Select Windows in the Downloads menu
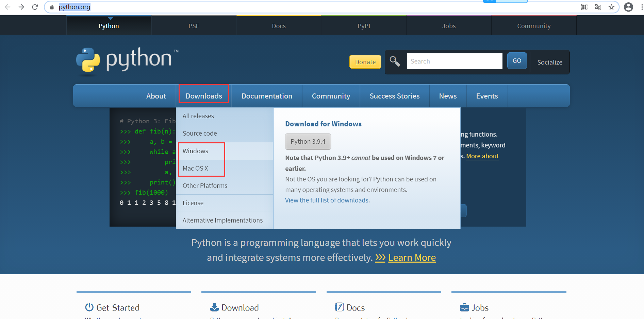Viewport: 644px width, 319px height. (225, 151)
